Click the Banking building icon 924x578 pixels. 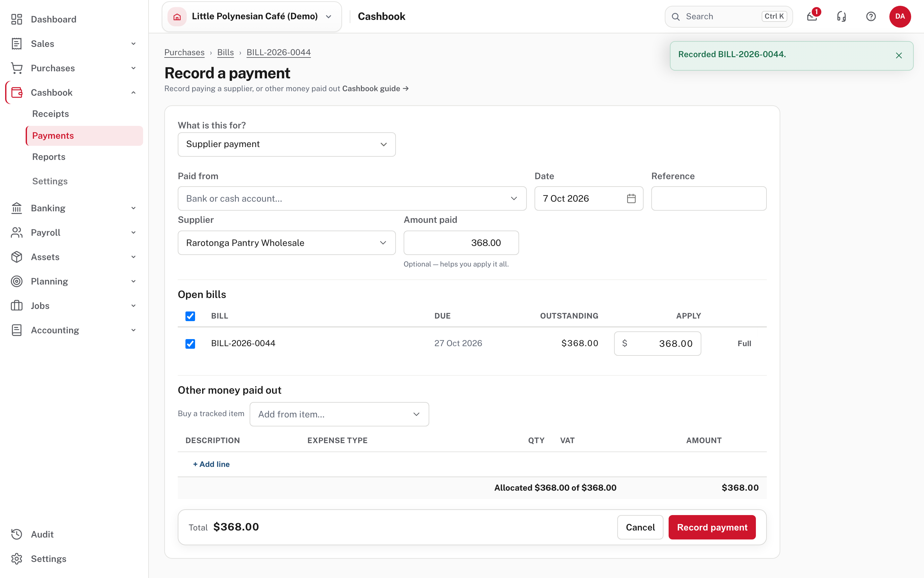tap(16, 208)
